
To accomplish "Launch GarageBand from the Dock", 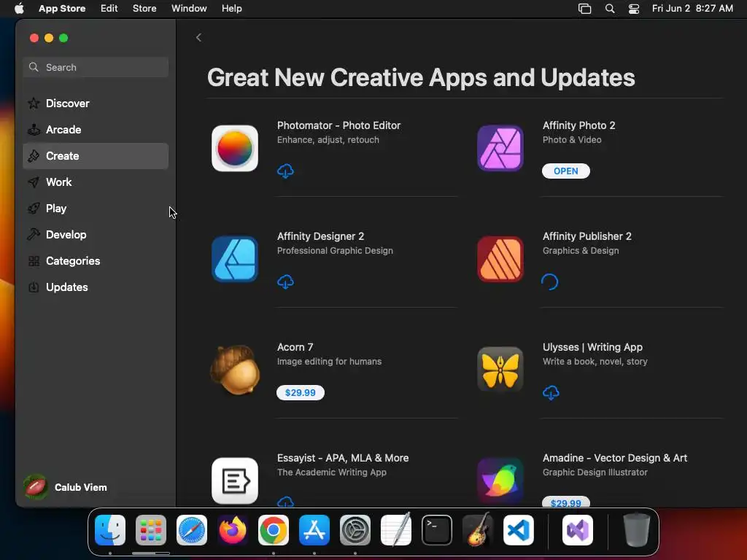I will (478, 530).
